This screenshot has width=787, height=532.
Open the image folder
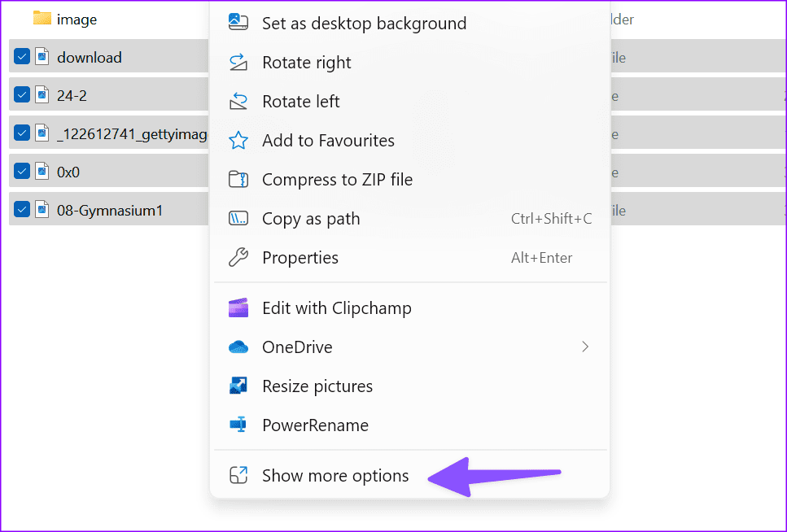click(77, 19)
